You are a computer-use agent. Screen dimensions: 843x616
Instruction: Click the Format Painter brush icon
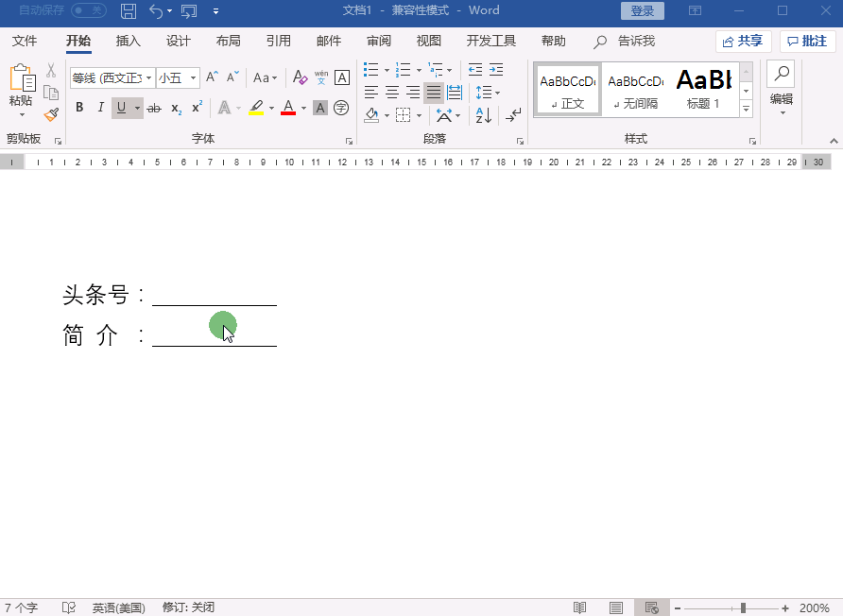pos(51,114)
